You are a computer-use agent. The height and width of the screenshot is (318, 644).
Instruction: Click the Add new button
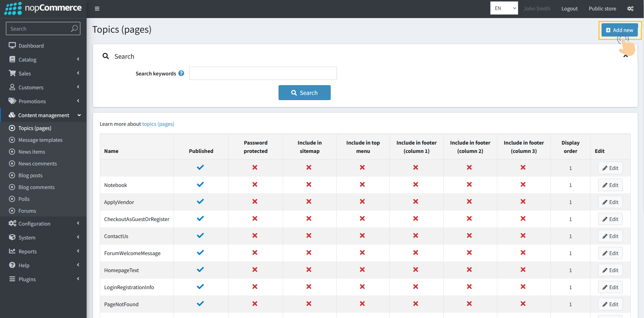tap(619, 30)
